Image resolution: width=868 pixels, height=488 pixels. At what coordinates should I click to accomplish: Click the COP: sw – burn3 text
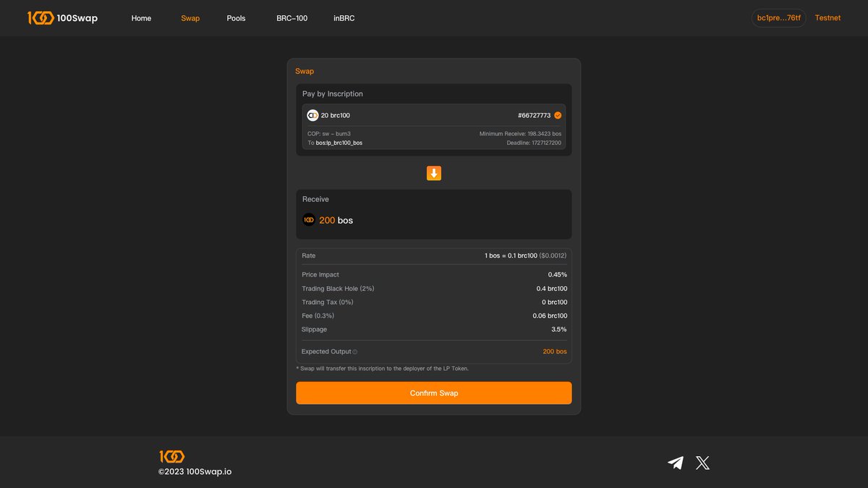[329, 134]
